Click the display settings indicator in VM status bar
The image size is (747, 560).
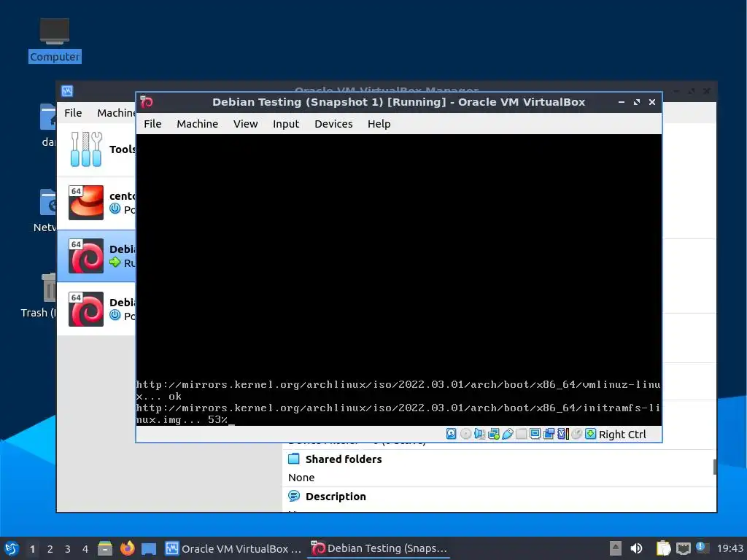[x=535, y=434]
